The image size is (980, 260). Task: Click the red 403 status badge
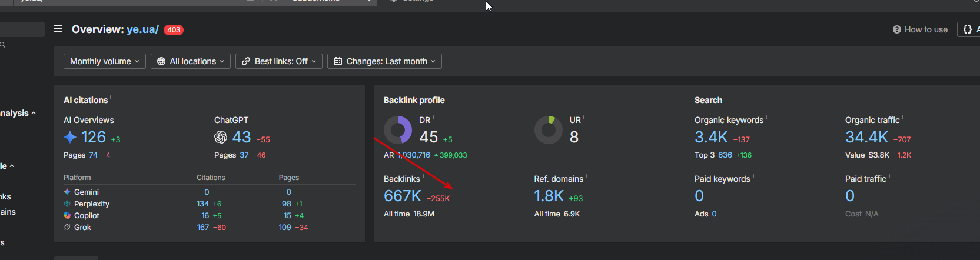coord(174,30)
